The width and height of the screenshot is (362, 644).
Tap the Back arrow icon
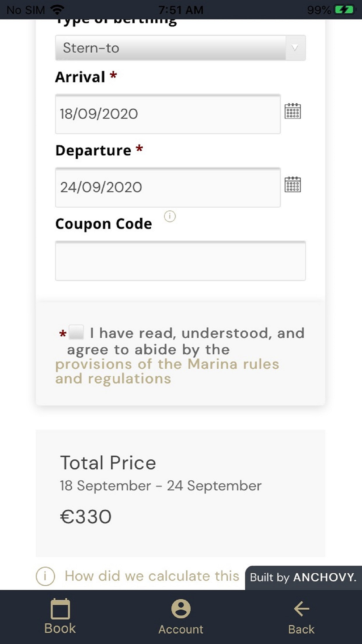tap(301, 609)
